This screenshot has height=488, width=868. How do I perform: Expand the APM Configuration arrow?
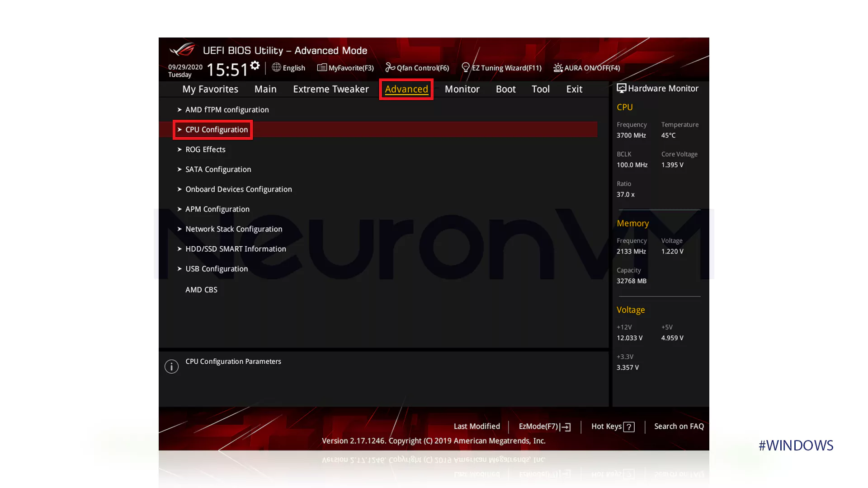(179, 209)
